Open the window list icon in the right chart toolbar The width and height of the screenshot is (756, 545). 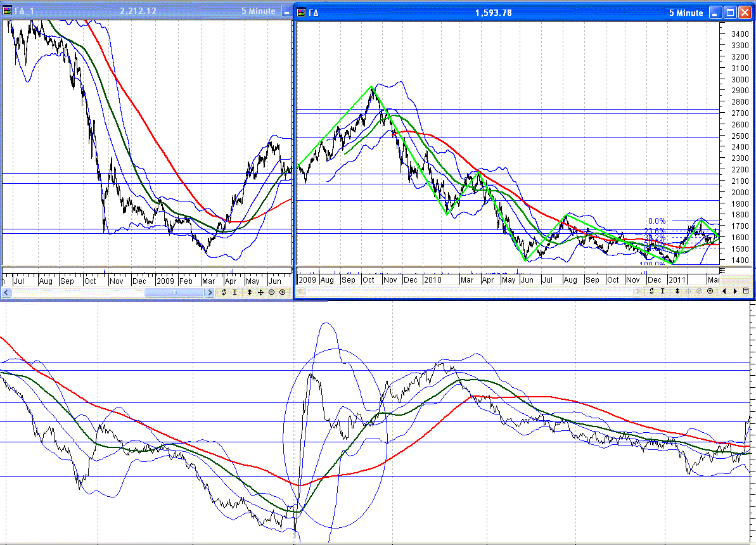746,291
